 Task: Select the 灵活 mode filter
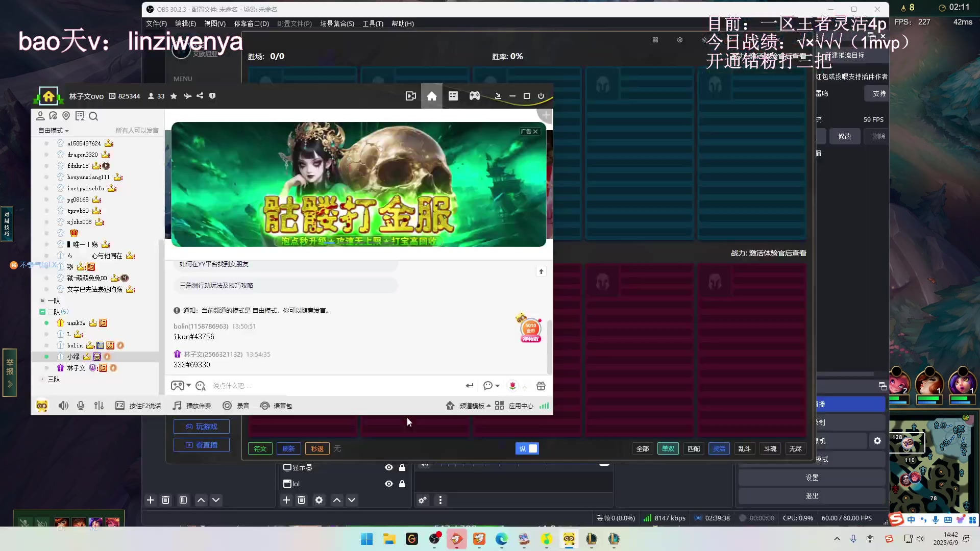click(x=719, y=448)
